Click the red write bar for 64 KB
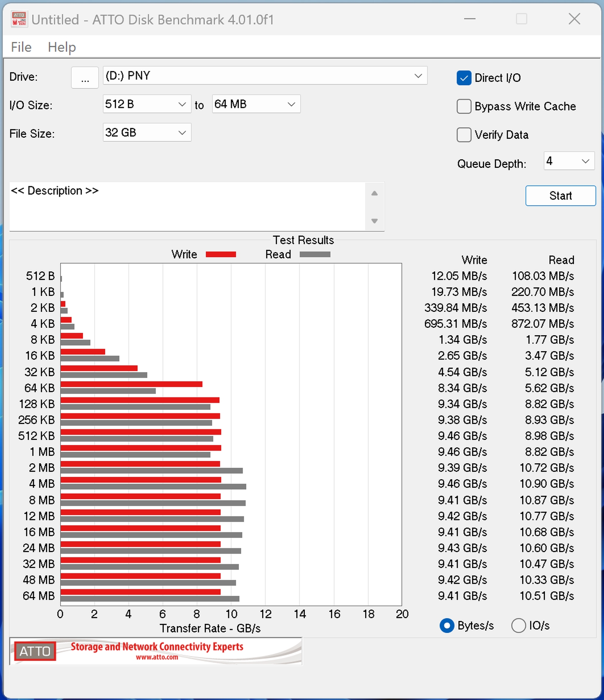This screenshot has height=700, width=604. (x=131, y=384)
